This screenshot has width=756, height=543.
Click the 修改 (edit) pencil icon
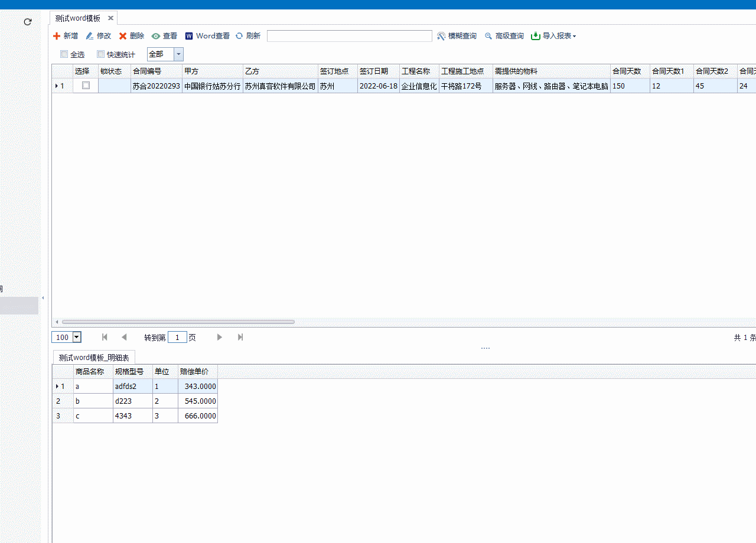point(90,36)
